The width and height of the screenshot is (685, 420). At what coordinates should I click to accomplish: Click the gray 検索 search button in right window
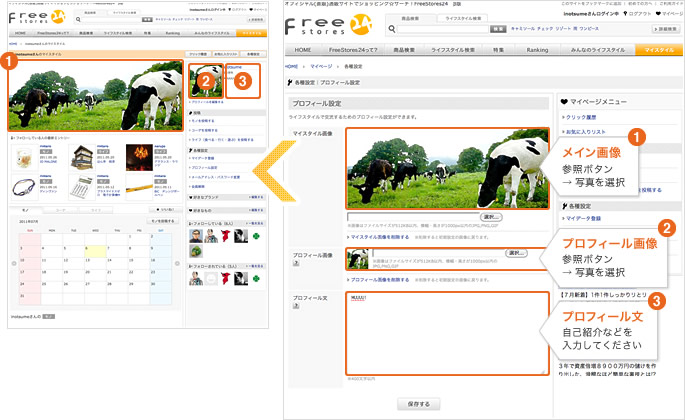[x=498, y=29]
